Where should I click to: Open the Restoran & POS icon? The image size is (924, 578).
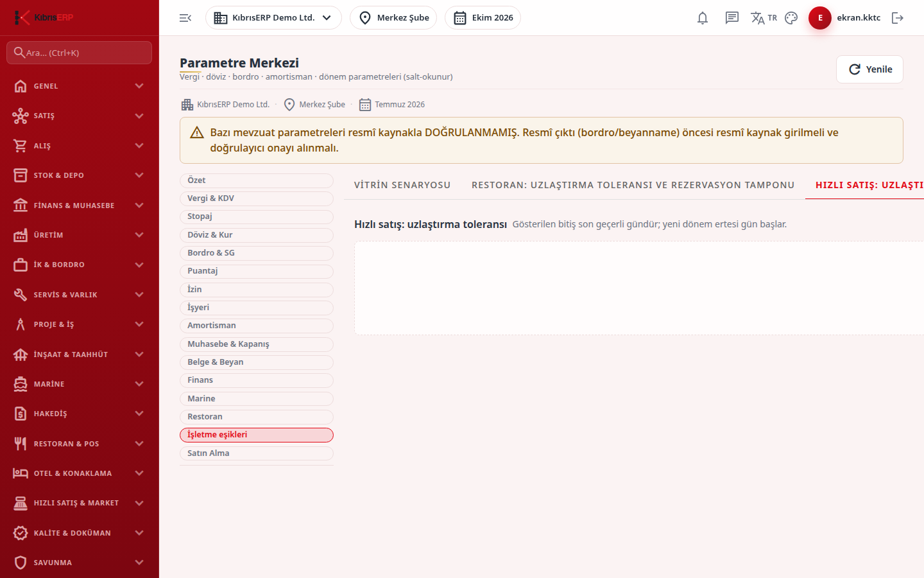21,444
